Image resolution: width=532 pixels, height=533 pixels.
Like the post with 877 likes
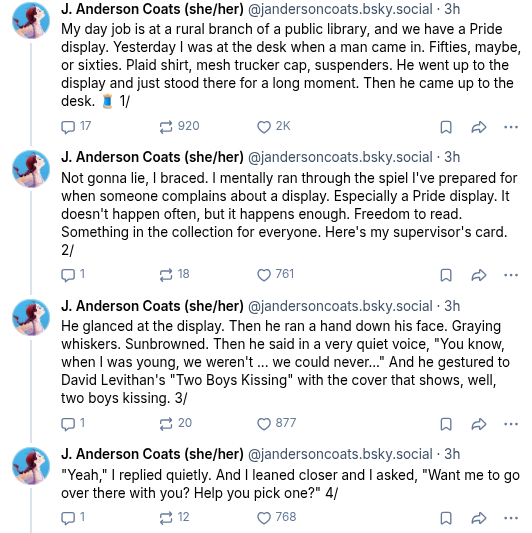click(276, 424)
